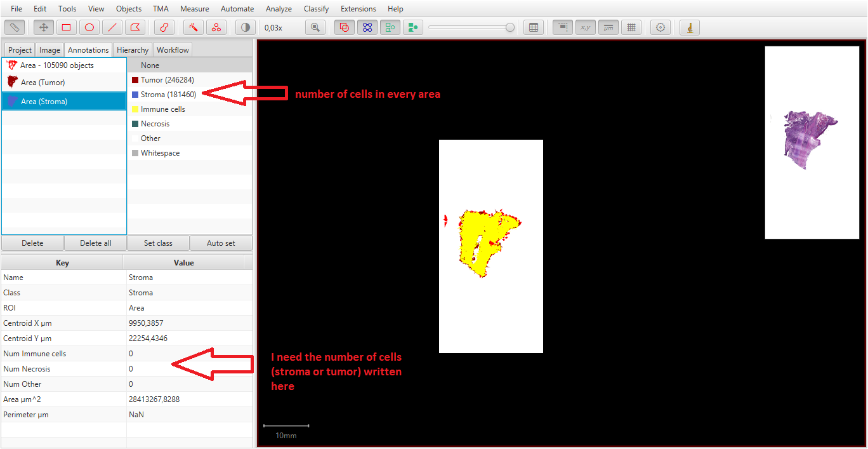Open the View menu
The height and width of the screenshot is (449, 868).
click(96, 9)
